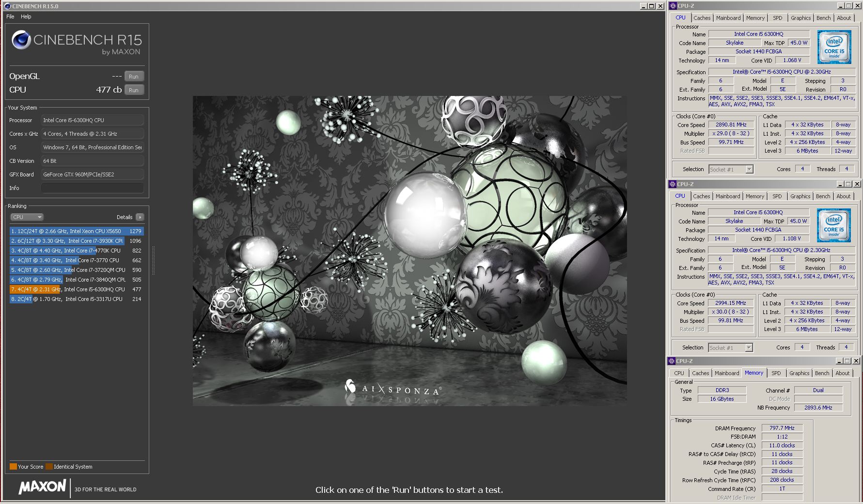
Task: Run the CPU benchmark test
Action: pos(134,90)
